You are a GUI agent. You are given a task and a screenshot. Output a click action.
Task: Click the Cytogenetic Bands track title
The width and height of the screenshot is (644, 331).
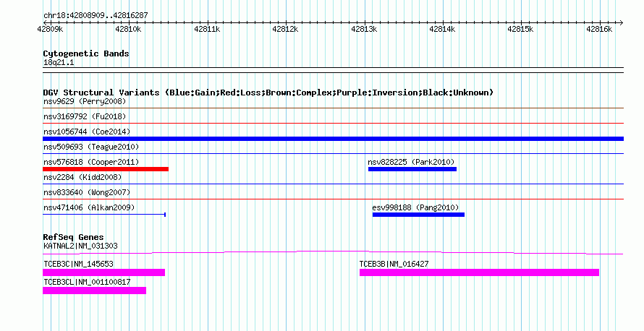click(86, 53)
